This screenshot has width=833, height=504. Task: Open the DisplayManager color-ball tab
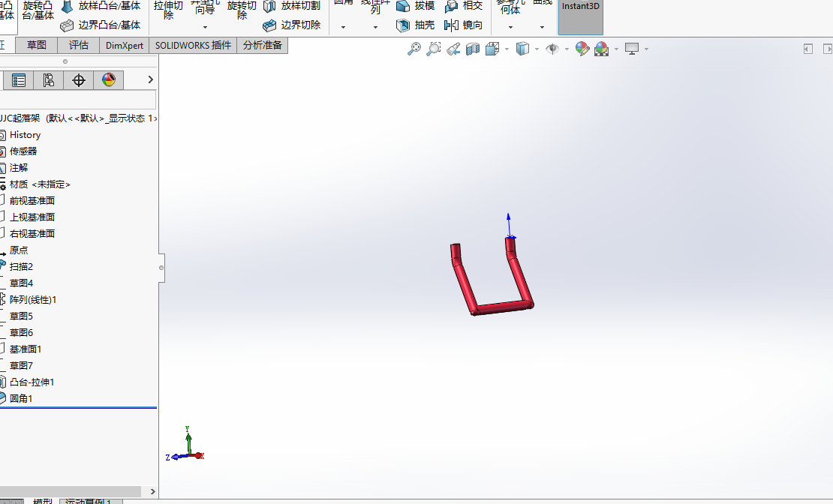[x=108, y=80]
